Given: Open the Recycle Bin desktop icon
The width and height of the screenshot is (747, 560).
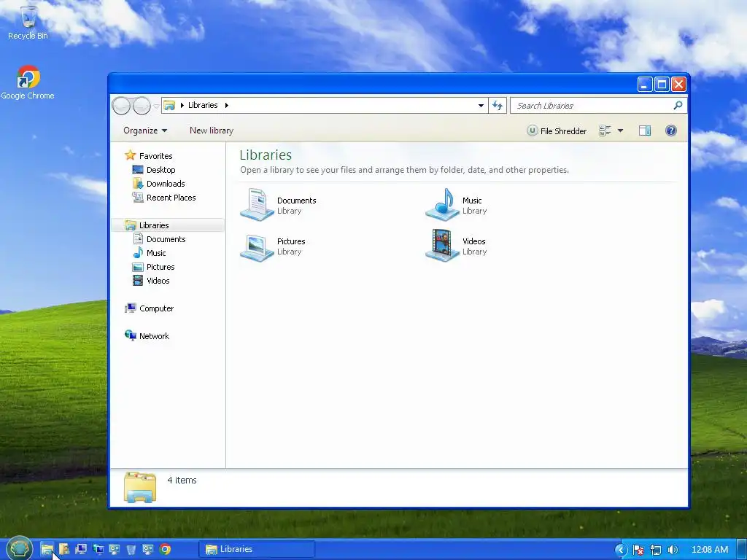Looking at the screenshot, I should point(28,23).
